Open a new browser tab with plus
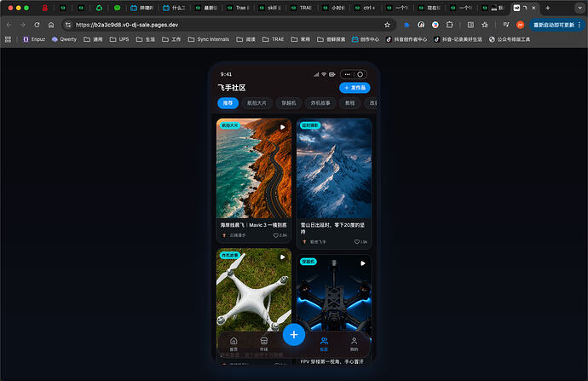 pyautogui.click(x=547, y=8)
